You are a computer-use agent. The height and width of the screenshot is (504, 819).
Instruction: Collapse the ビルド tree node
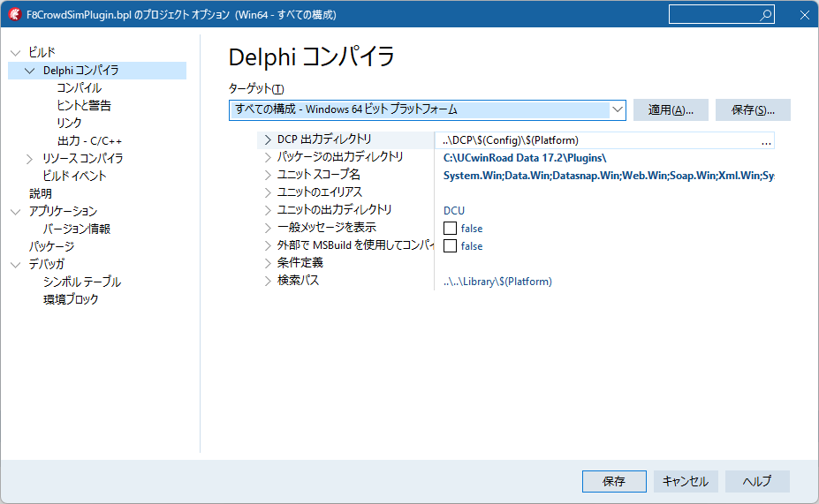(x=15, y=53)
